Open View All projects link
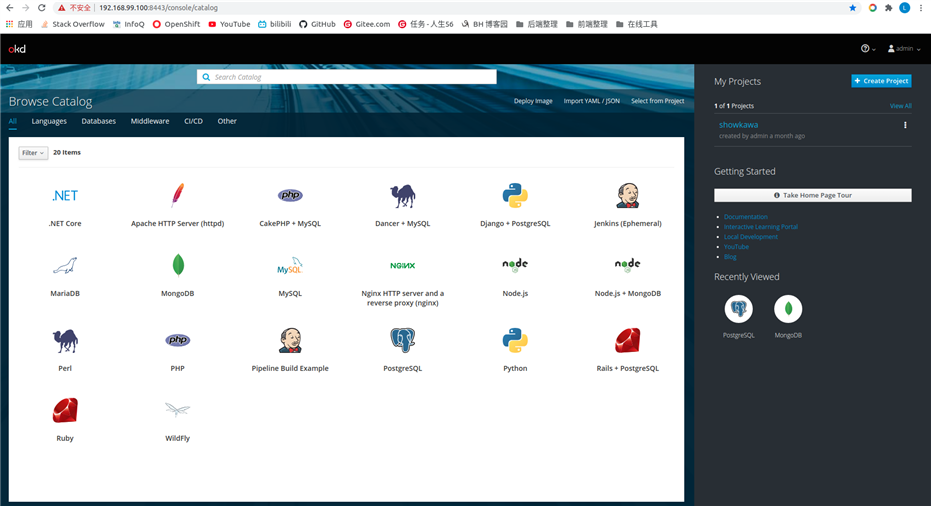931x506 pixels. [900, 106]
